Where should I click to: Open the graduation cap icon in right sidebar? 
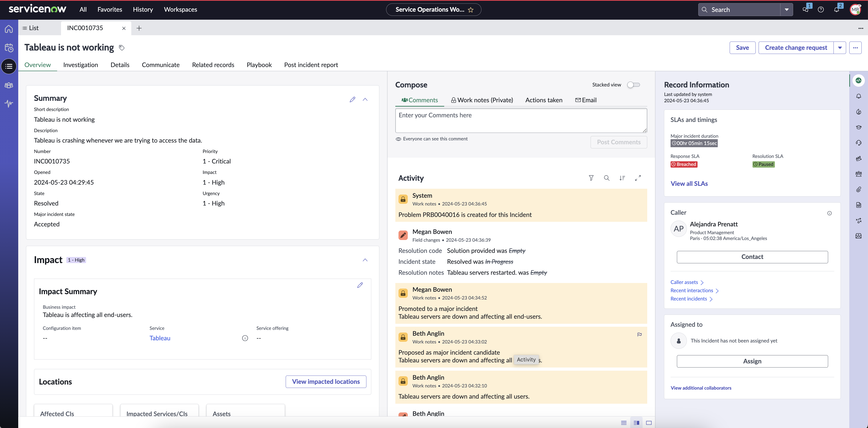coord(859,127)
